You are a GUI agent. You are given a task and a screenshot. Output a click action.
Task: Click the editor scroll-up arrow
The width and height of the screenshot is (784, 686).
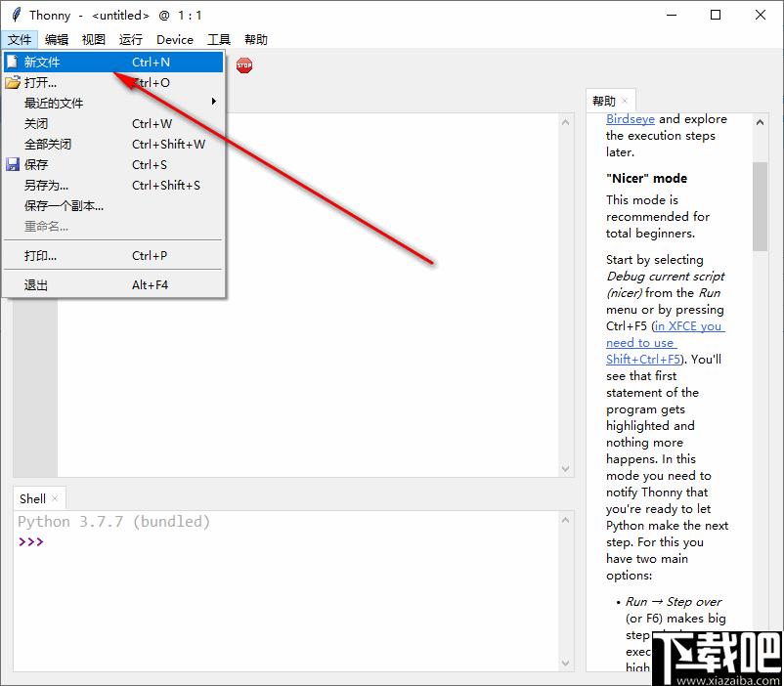[x=565, y=122]
